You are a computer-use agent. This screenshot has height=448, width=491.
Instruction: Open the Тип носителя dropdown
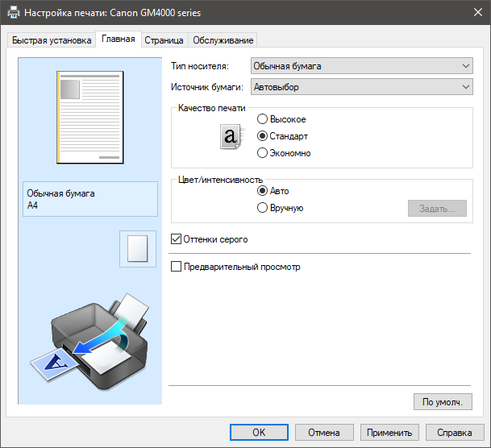[362, 66]
